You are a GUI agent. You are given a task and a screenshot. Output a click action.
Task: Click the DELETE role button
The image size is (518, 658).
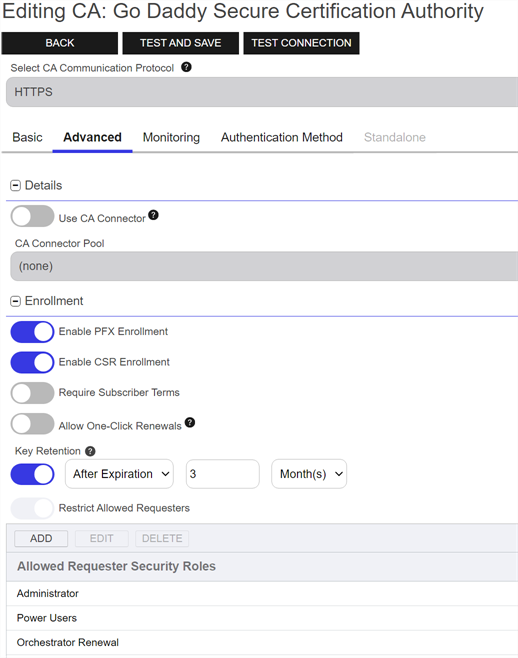(x=162, y=538)
